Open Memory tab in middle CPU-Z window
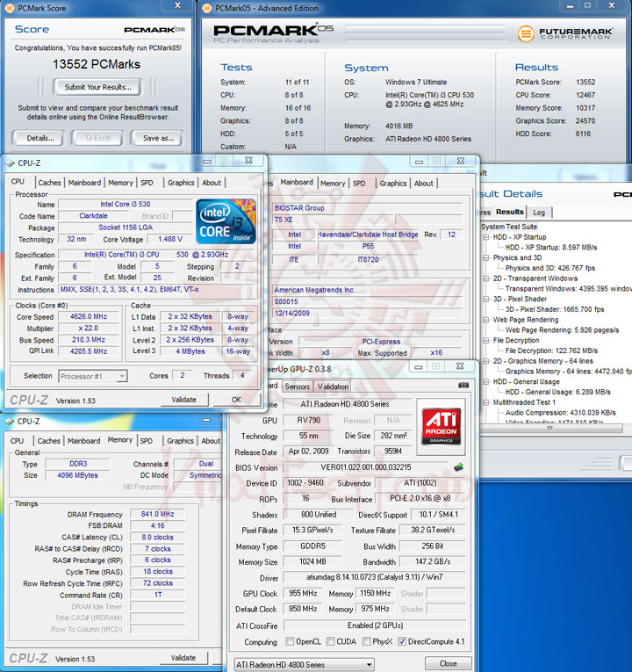Image resolution: width=632 pixels, height=672 pixels. click(333, 183)
